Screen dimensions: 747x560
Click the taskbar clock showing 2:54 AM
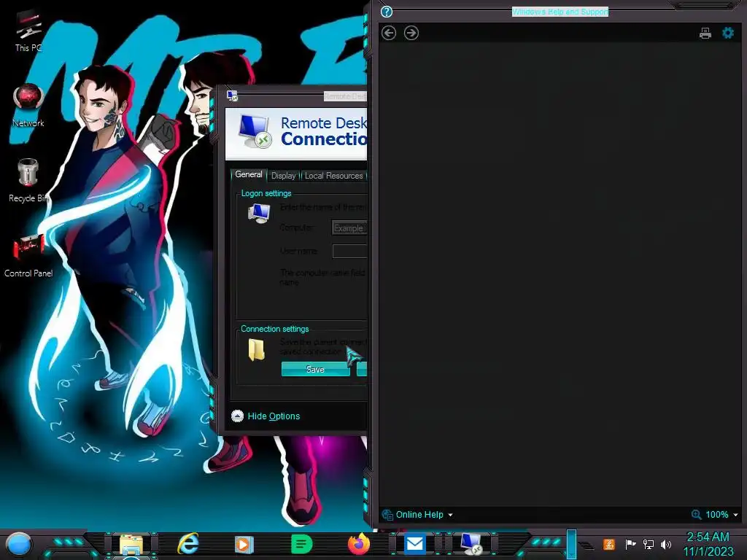(x=708, y=544)
